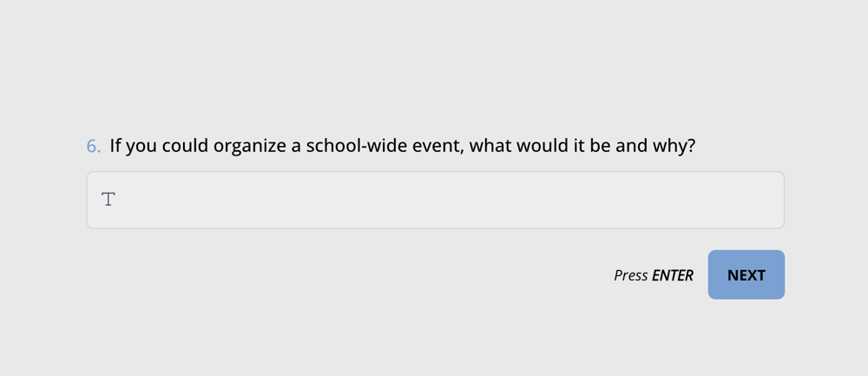Viewport: 868px width, 376px height.
Task: Click the school-wide event question text
Action: [x=402, y=146]
